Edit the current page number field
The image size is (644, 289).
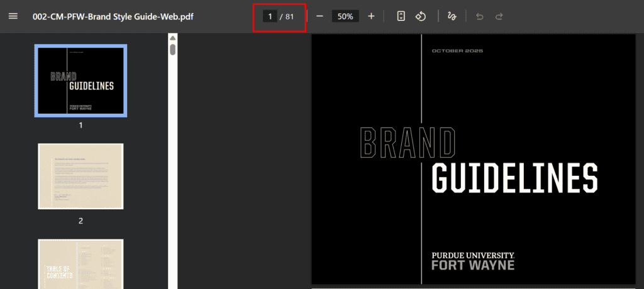(x=270, y=16)
